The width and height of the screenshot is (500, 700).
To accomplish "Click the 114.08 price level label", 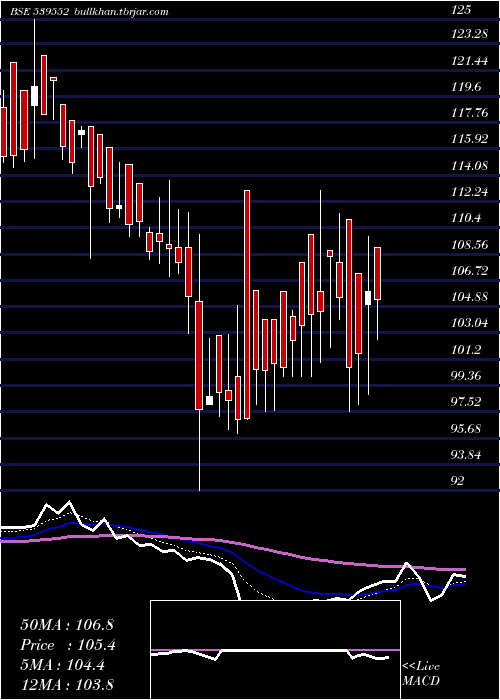I will [x=470, y=165].
